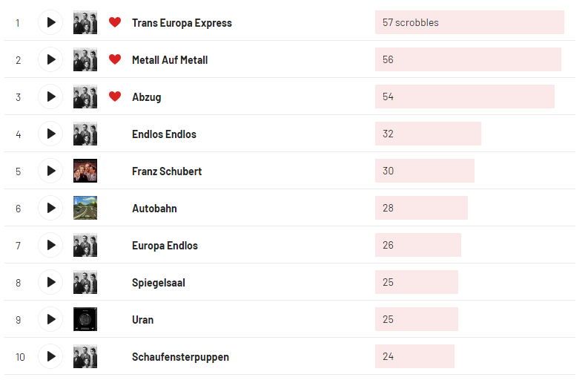Click the 57 scrobbles bar

tap(469, 22)
